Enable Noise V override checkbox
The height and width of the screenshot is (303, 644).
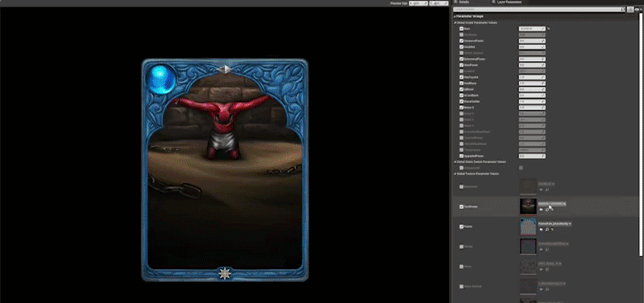[x=462, y=113]
